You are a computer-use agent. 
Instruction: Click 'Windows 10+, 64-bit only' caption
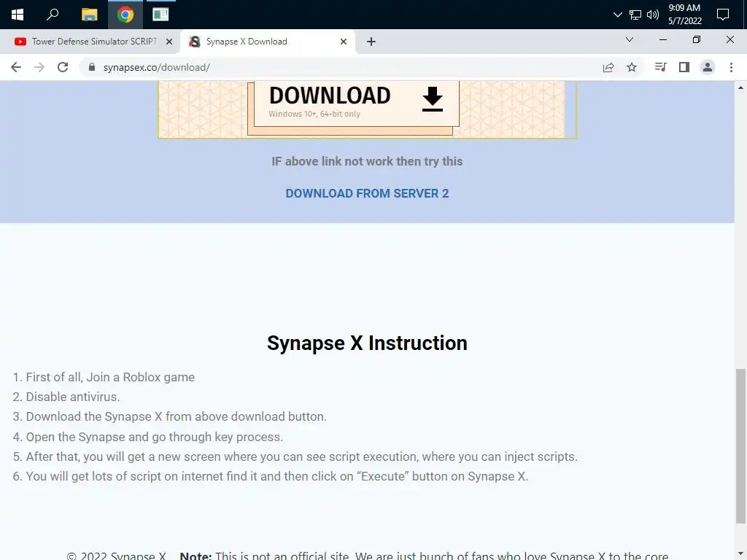314,114
